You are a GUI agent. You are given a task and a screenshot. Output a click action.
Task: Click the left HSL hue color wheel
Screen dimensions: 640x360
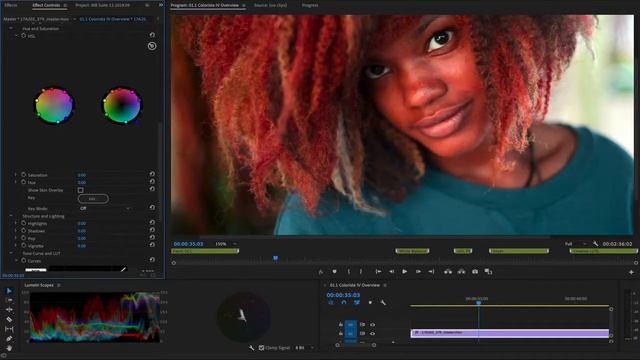54,105
